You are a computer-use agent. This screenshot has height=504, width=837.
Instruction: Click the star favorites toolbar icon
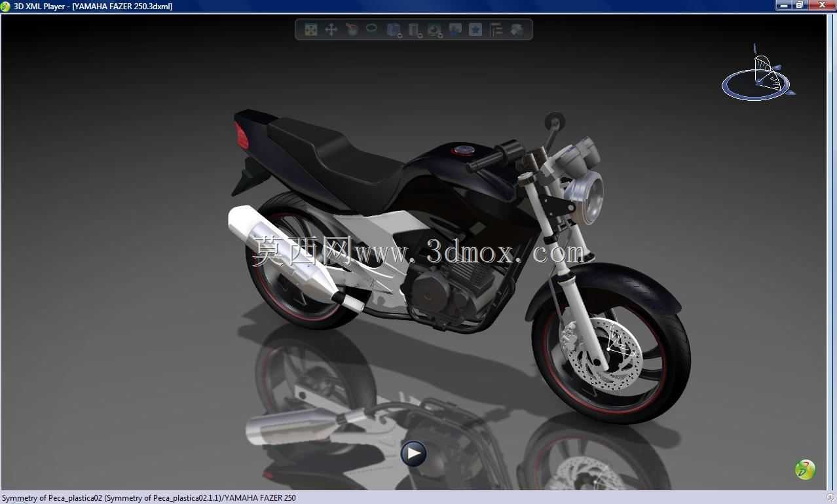coord(475,29)
